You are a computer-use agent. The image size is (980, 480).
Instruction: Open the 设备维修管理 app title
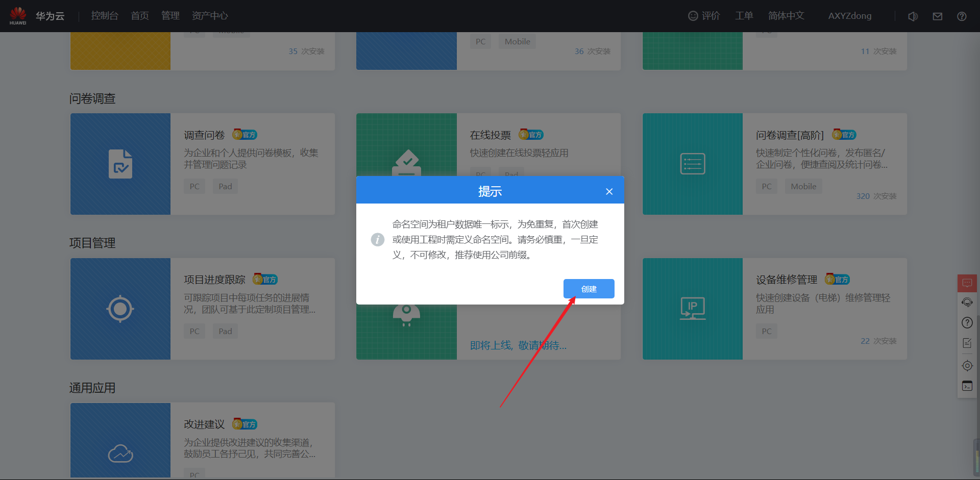point(787,280)
